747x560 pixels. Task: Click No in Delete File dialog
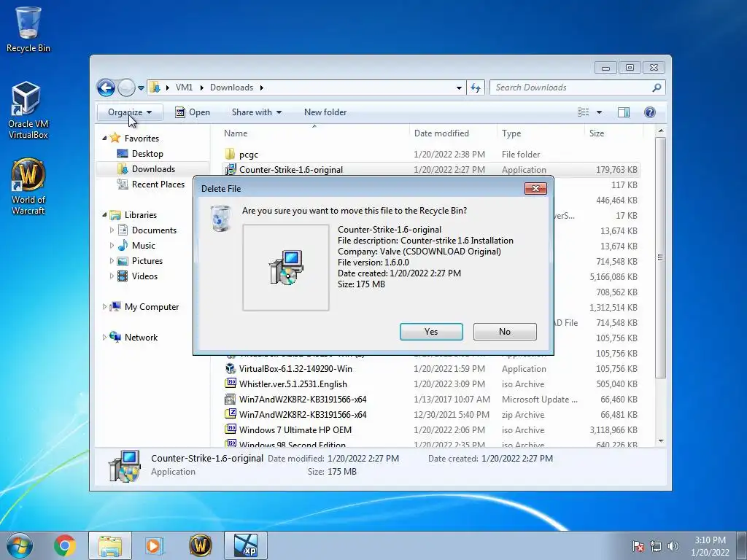click(505, 332)
